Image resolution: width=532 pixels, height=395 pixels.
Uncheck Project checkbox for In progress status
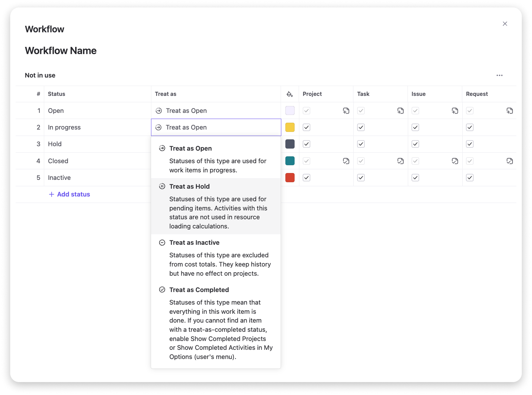[x=306, y=127]
